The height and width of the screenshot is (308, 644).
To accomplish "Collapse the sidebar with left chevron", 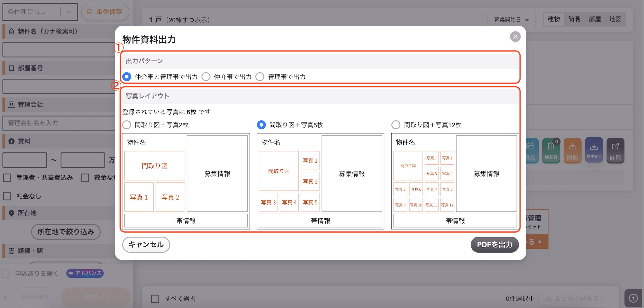I will click(5, 297).
